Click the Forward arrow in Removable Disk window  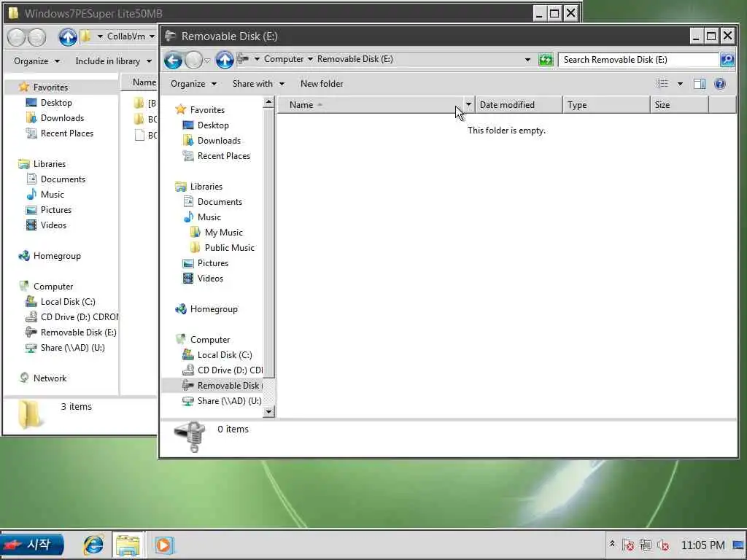193,60
